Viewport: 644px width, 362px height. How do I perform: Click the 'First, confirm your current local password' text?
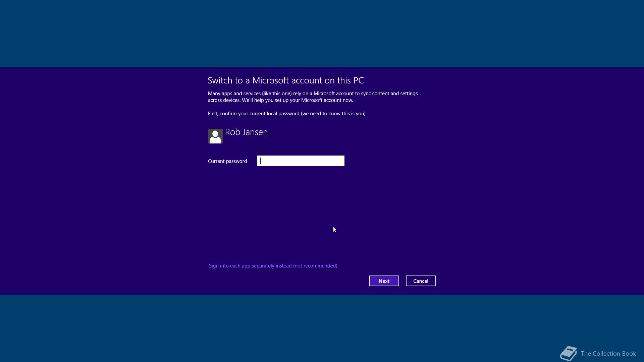pos(287,114)
